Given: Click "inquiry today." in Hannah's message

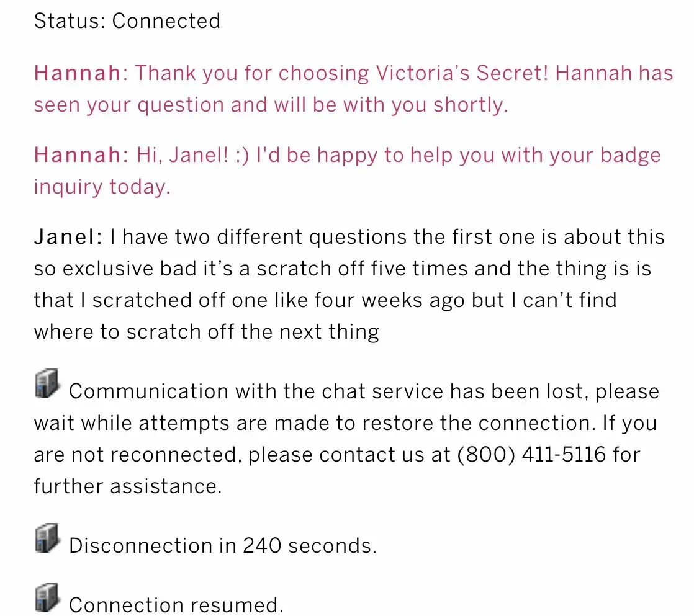Looking at the screenshot, I should 102,186.
